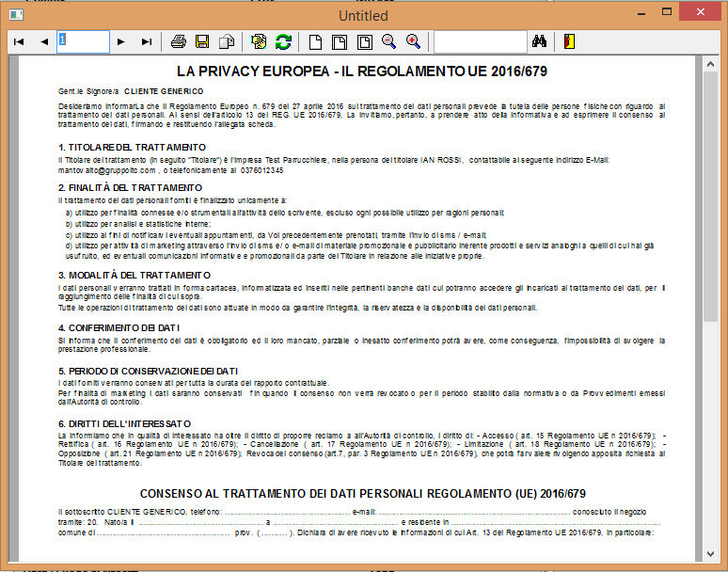Image resolution: width=728 pixels, height=572 pixels.
Task: Click the second page view icon
Action: (x=340, y=42)
